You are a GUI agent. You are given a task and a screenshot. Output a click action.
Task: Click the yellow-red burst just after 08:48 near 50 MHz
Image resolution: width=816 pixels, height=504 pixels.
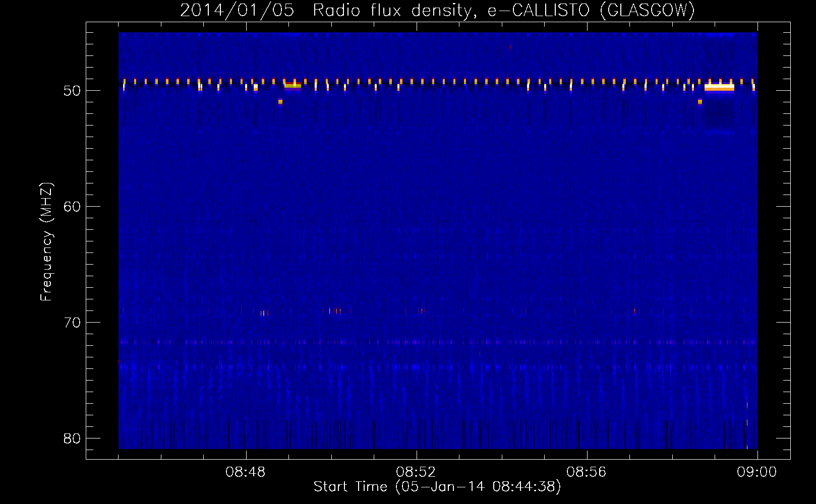pos(293,86)
